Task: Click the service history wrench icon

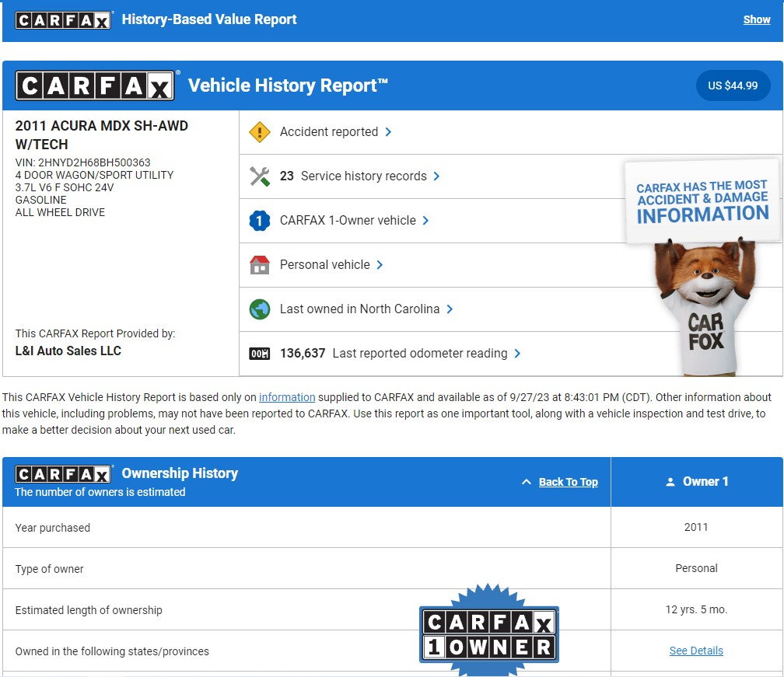Action: (260, 176)
